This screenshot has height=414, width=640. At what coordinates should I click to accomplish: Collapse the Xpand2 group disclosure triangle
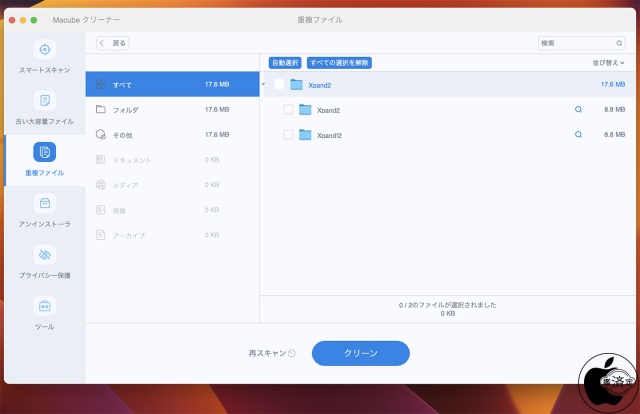(x=263, y=85)
